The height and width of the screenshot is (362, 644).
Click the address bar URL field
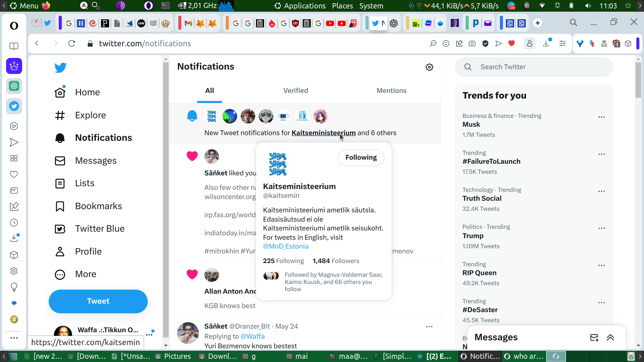click(x=258, y=43)
